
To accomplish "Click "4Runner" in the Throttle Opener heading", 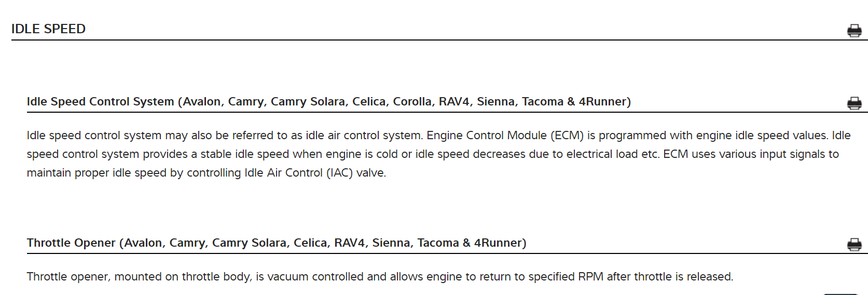I will [x=498, y=243].
